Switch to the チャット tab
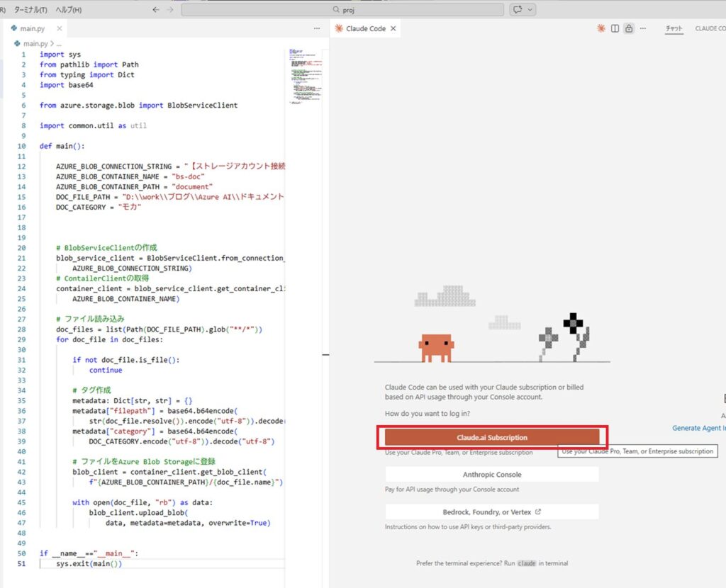This screenshot has height=588, width=726. [674, 28]
